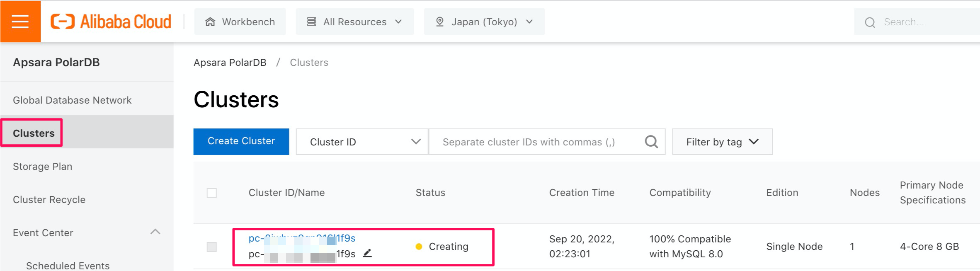
Task: Click Apsara PolarDB in the breadcrumb
Action: (x=230, y=63)
